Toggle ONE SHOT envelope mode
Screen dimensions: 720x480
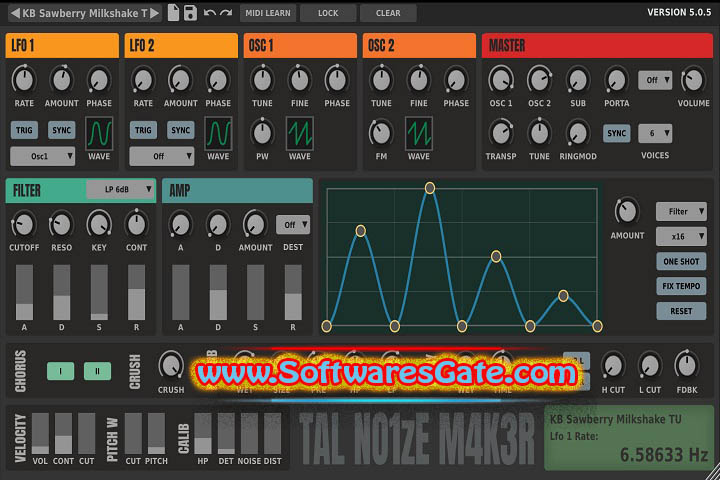681,261
